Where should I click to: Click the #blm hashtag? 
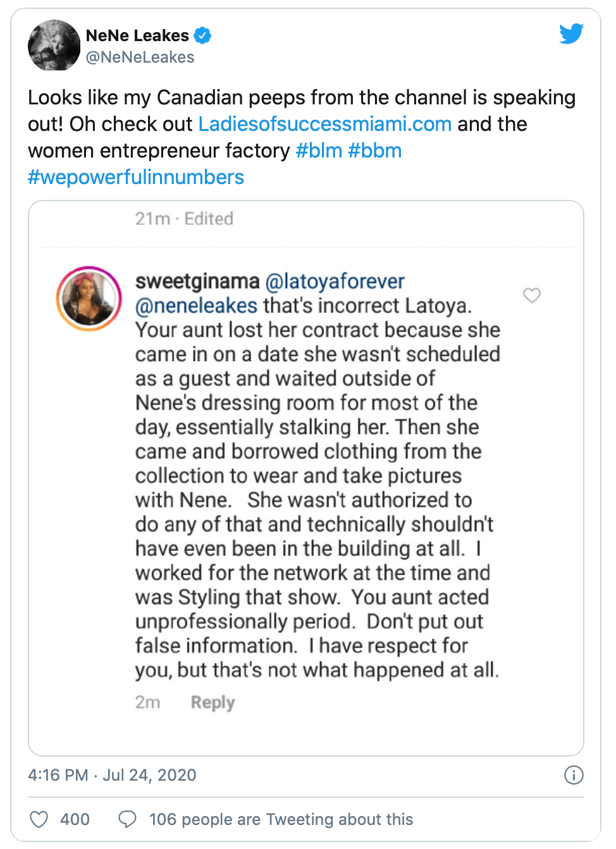tap(319, 151)
